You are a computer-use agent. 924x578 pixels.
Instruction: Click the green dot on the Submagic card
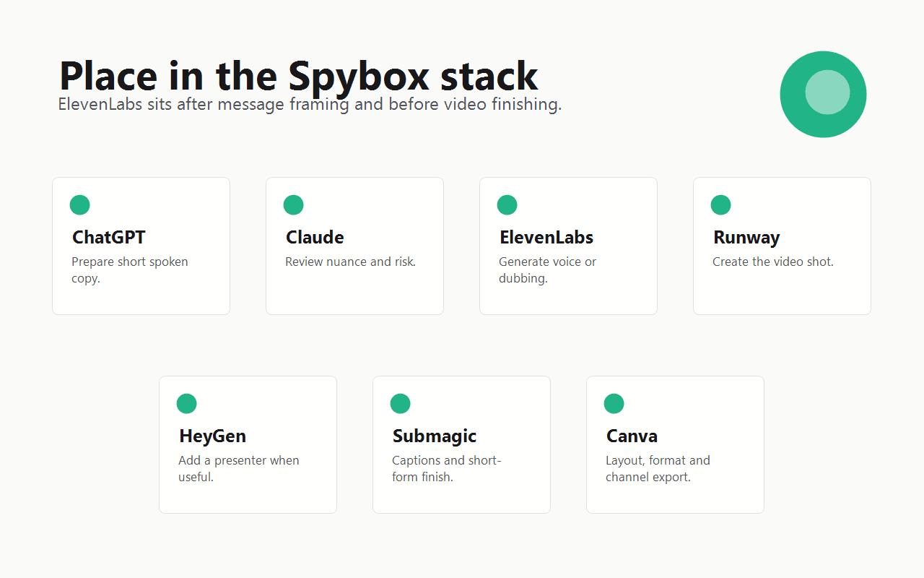coord(400,403)
